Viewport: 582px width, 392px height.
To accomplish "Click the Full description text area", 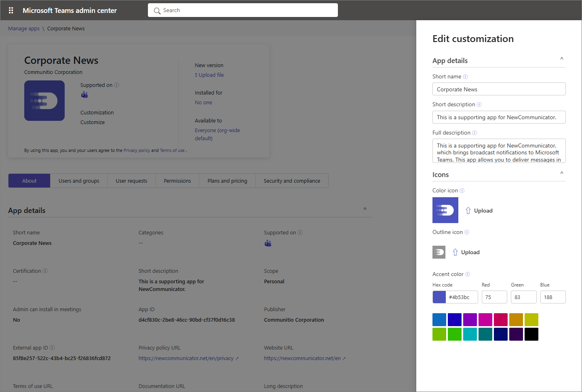I will click(x=499, y=151).
